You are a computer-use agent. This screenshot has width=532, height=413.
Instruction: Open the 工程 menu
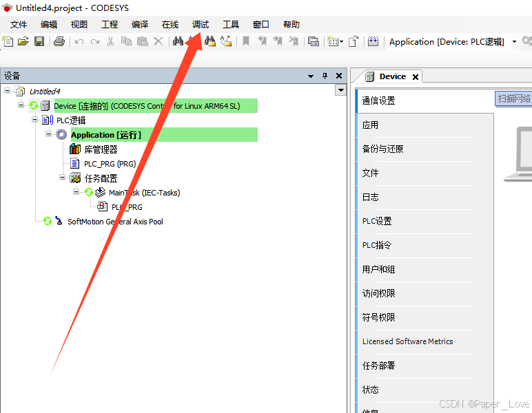coord(110,24)
